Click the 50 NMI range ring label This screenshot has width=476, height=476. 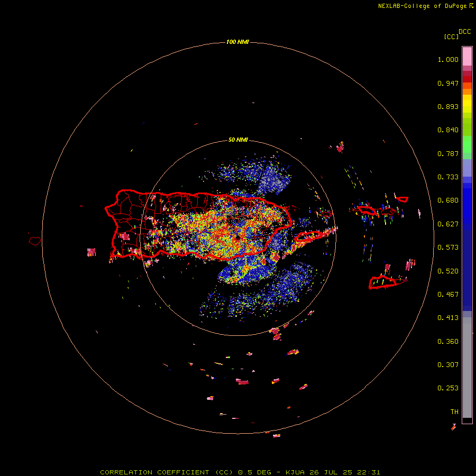tap(238, 140)
